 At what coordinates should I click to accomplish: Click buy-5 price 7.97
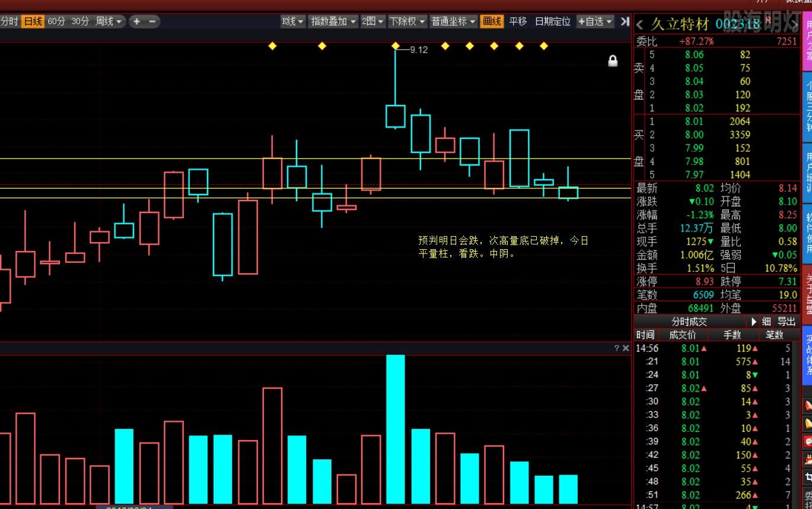(694, 174)
